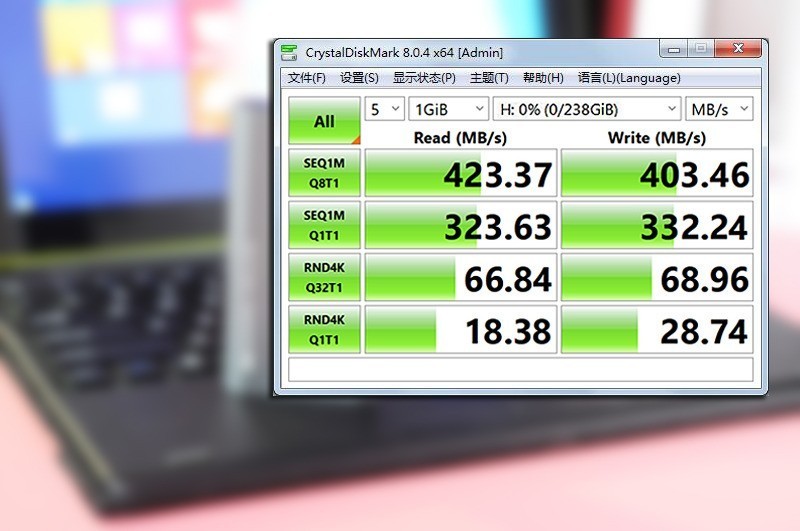Click the 423.37 sequential read result
This screenshot has height=531, width=800.
coord(461,173)
